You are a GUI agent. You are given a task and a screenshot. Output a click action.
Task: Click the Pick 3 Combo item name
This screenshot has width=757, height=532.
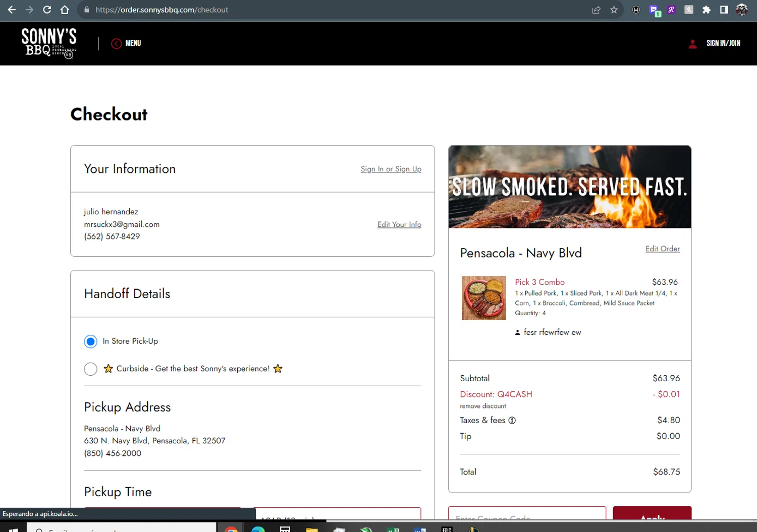[539, 282]
